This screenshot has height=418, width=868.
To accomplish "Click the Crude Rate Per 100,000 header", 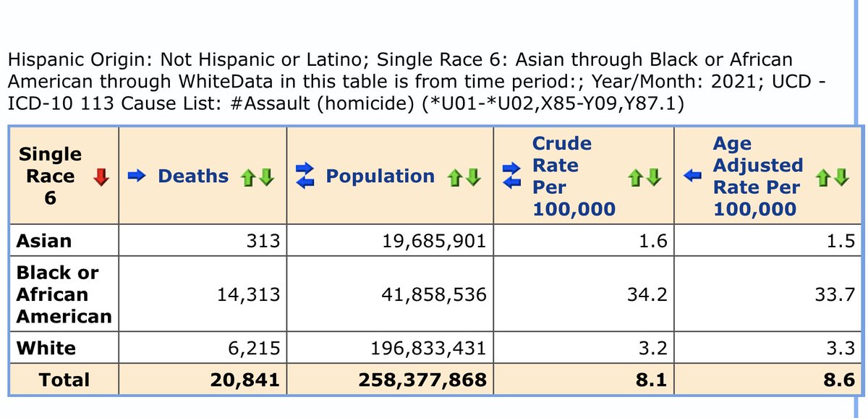I will point(562,176).
